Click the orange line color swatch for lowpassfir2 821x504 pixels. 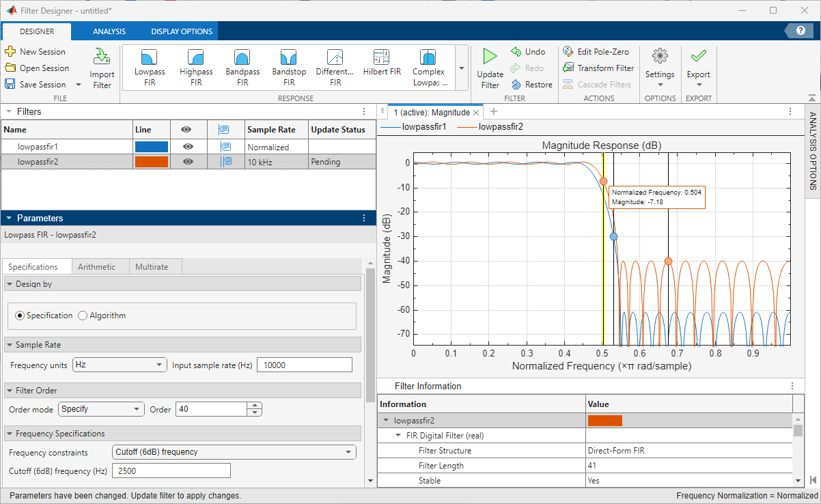(152, 162)
